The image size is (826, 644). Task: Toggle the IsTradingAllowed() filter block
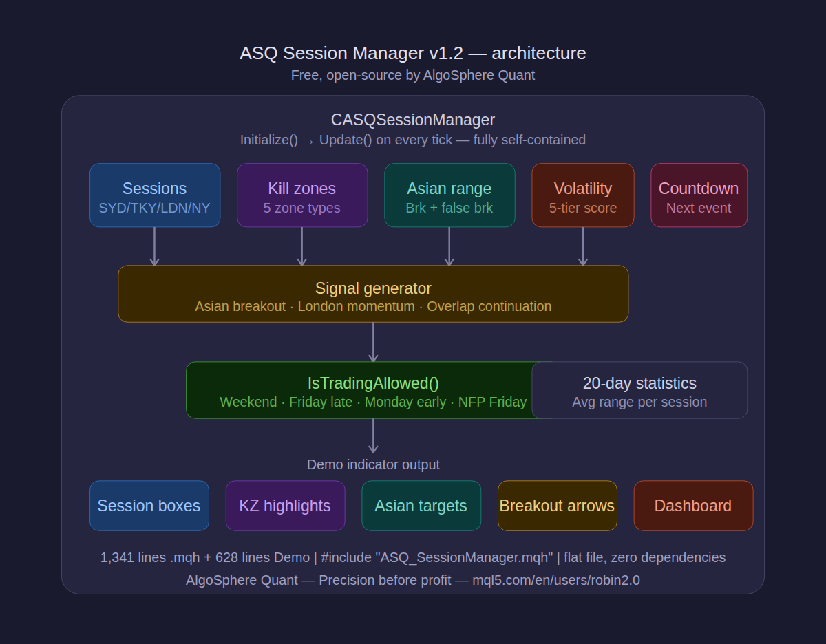coord(372,390)
